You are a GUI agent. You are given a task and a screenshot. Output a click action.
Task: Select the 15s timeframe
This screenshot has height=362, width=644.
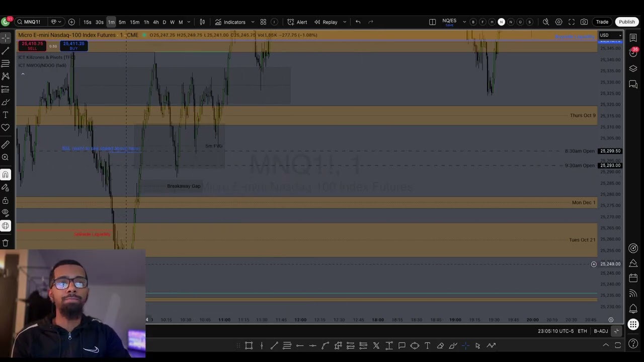(x=88, y=22)
